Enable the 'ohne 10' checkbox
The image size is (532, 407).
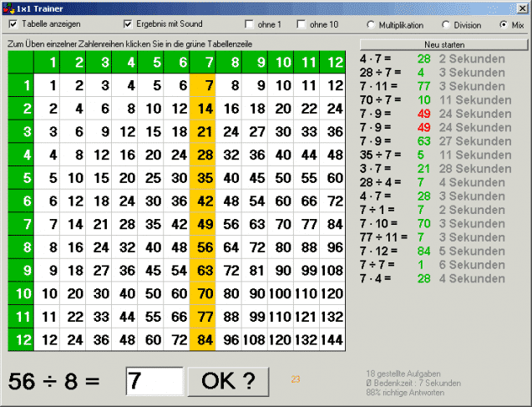click(x=301, y=24)
